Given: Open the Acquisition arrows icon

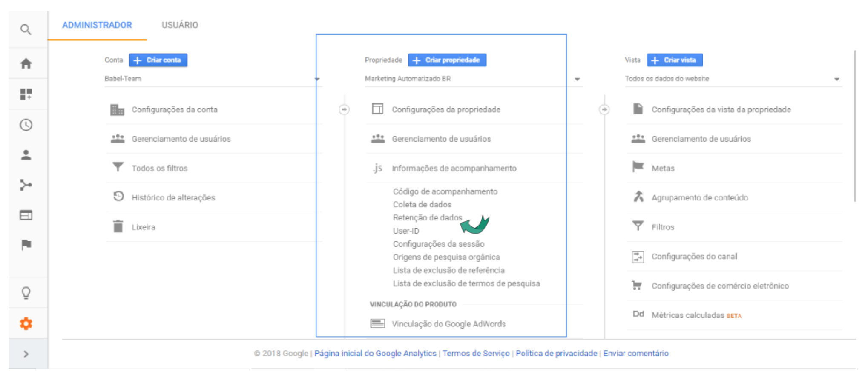Looking at the screenshot, I should point(26,185).
